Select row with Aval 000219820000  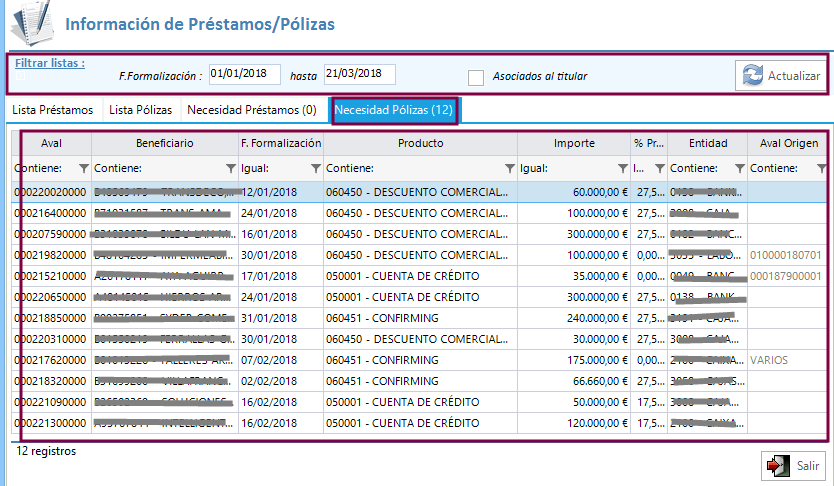tap(419, 255)
